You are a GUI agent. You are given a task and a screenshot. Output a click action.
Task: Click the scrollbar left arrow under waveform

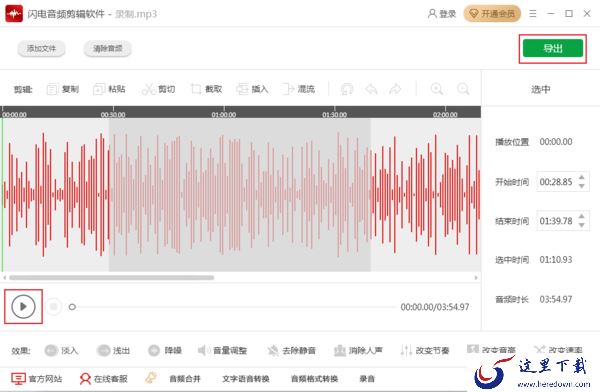(x=5, y=278)
